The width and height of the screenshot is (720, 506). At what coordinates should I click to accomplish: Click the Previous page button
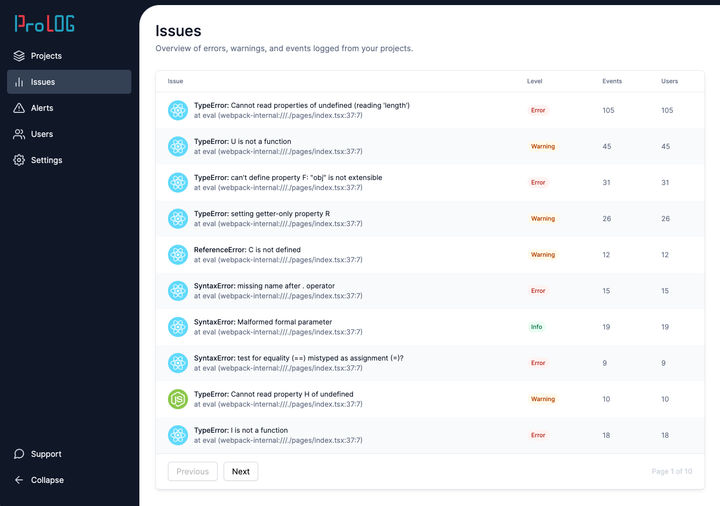click(193, 471)
